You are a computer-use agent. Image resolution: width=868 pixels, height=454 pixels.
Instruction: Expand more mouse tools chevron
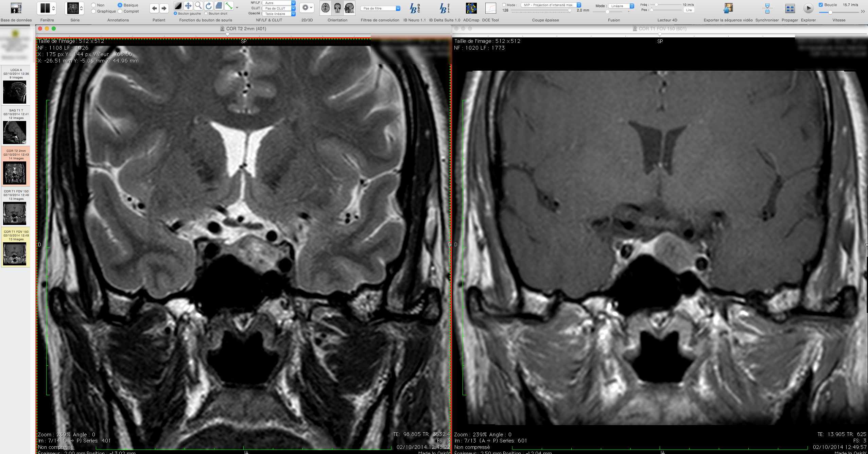[237, 7]
